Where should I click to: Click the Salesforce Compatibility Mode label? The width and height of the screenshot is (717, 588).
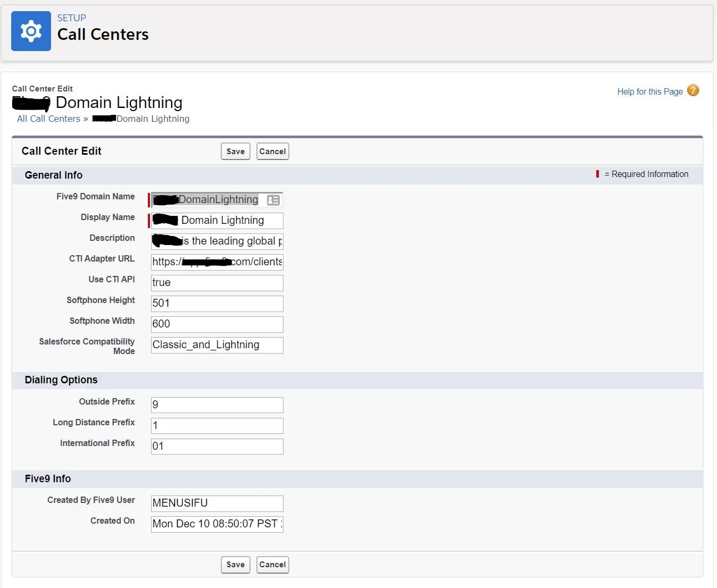(x=87, y=346)
